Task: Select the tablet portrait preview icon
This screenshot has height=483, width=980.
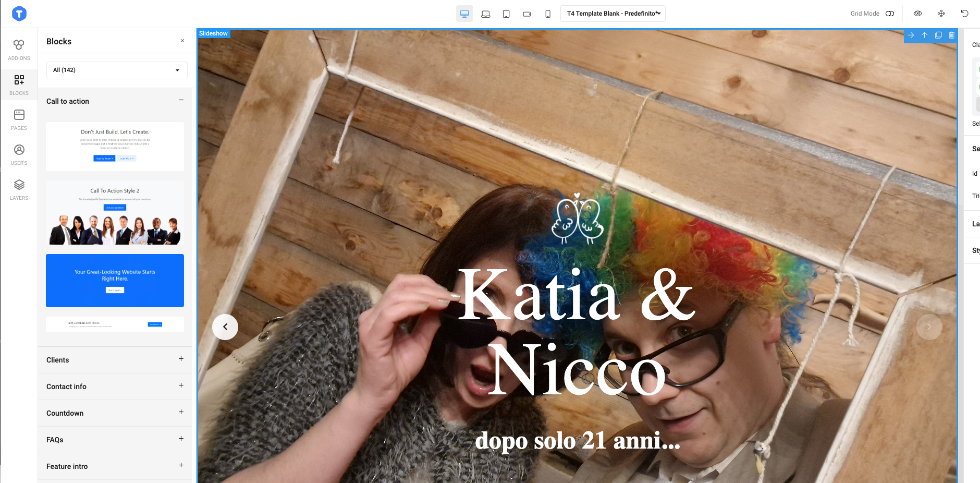Action: tap(506, 14)
